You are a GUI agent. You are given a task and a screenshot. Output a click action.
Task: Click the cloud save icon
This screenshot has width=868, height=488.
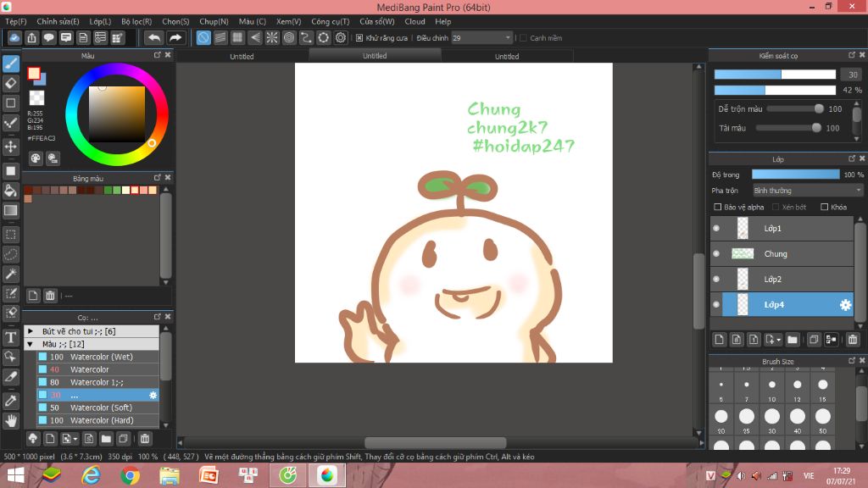(14, 37)
